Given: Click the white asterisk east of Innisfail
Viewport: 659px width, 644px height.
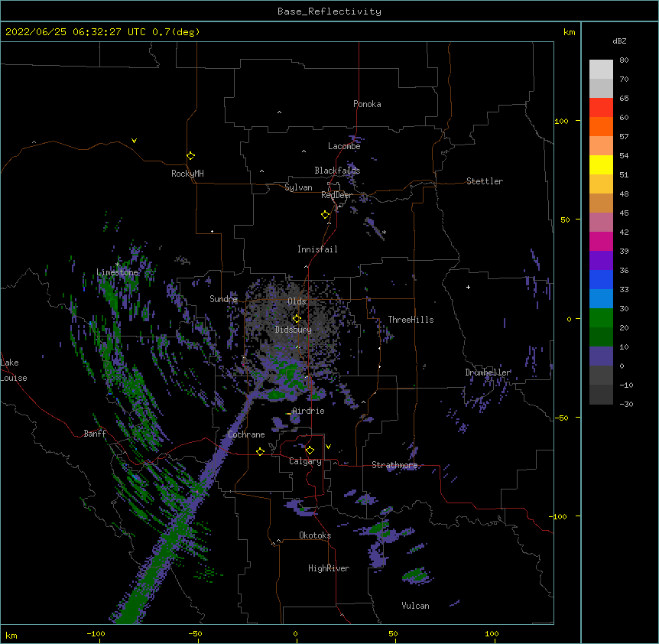Looking at the screenshot, I should [x=384, y=233].
